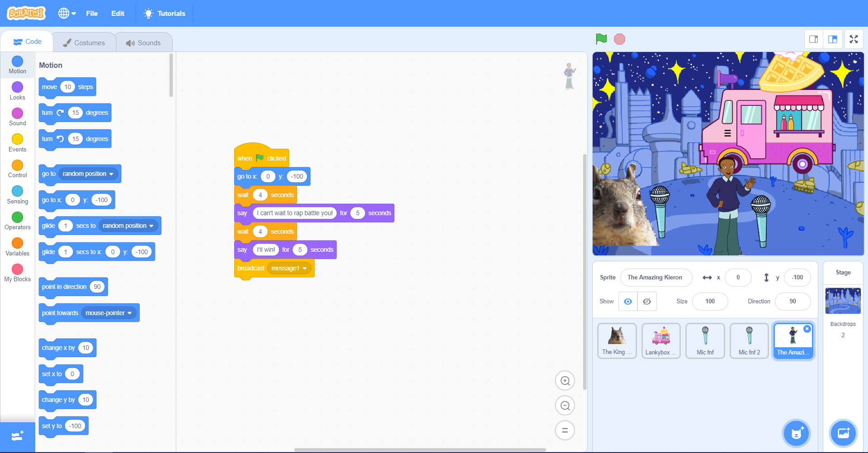868x453 pixels.
Task: Click the workspace horizontal scrollbar
Action: 420,450
